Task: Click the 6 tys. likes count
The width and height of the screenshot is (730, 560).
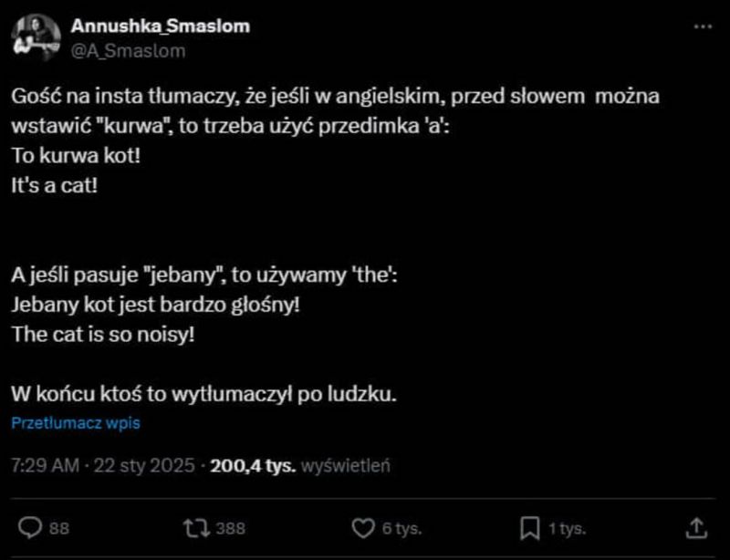Action: pyautogui.click(x=401, y=529)
